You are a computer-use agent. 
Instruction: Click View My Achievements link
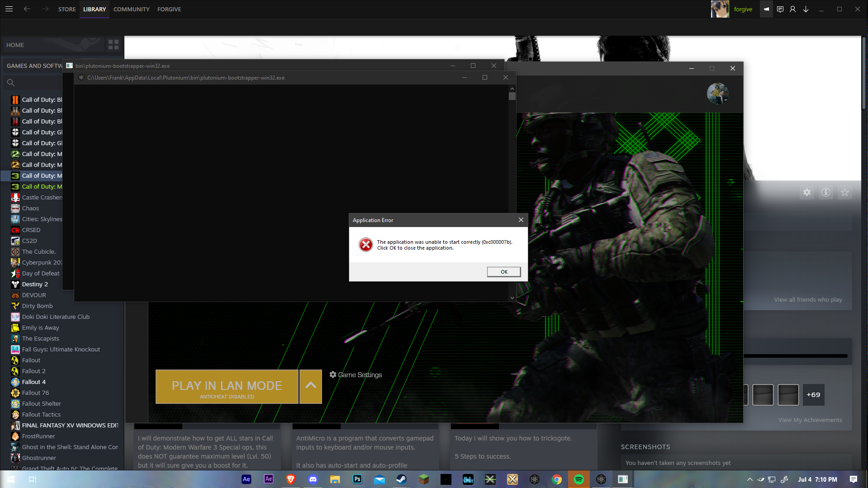point(810,420)
